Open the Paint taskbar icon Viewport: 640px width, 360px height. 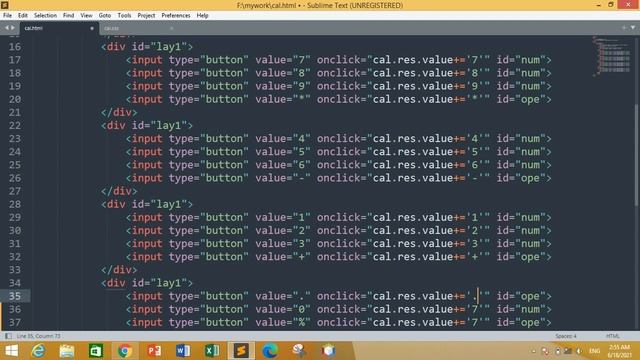point(299,351)
